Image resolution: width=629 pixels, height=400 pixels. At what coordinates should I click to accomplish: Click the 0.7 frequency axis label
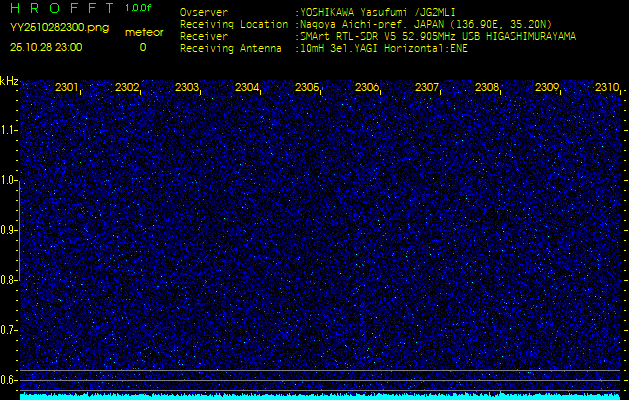click(9, 329)
